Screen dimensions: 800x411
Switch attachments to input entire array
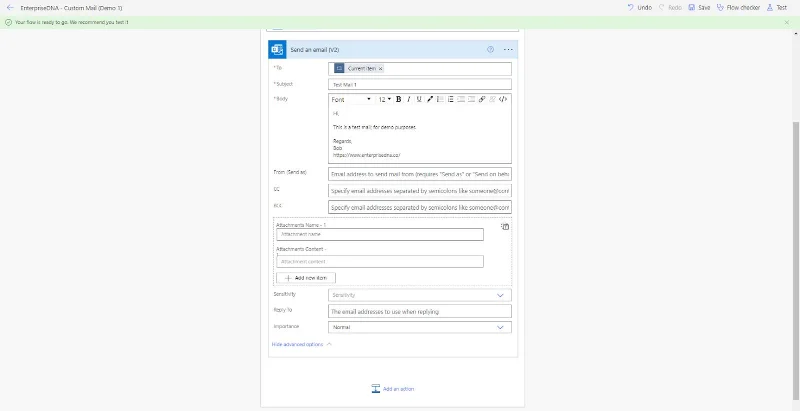point(505,227)
